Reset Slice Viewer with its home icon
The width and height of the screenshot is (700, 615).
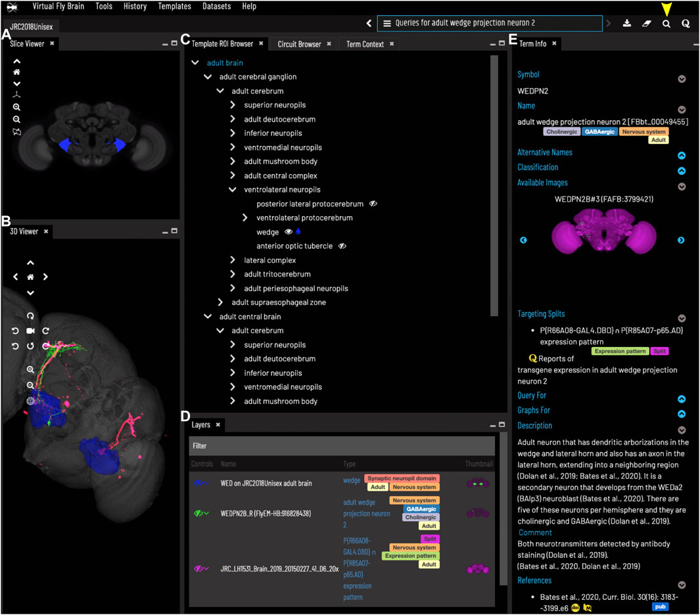[x=16, y=72]
